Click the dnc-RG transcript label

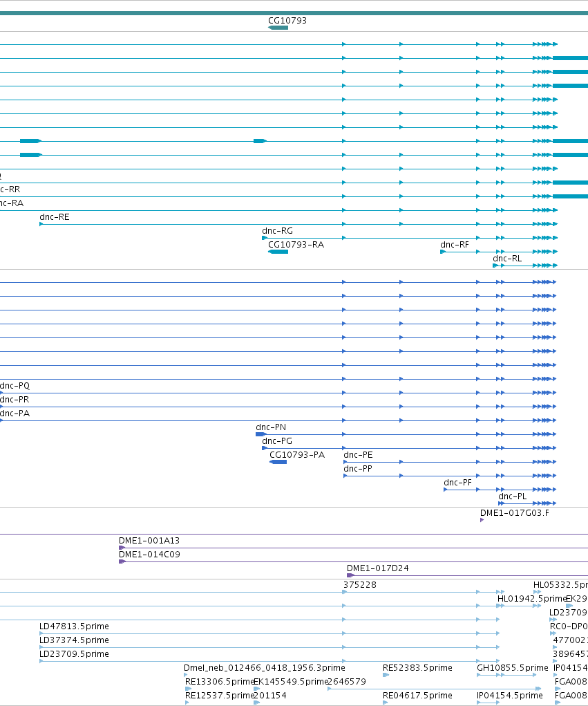tap(277, 231)
